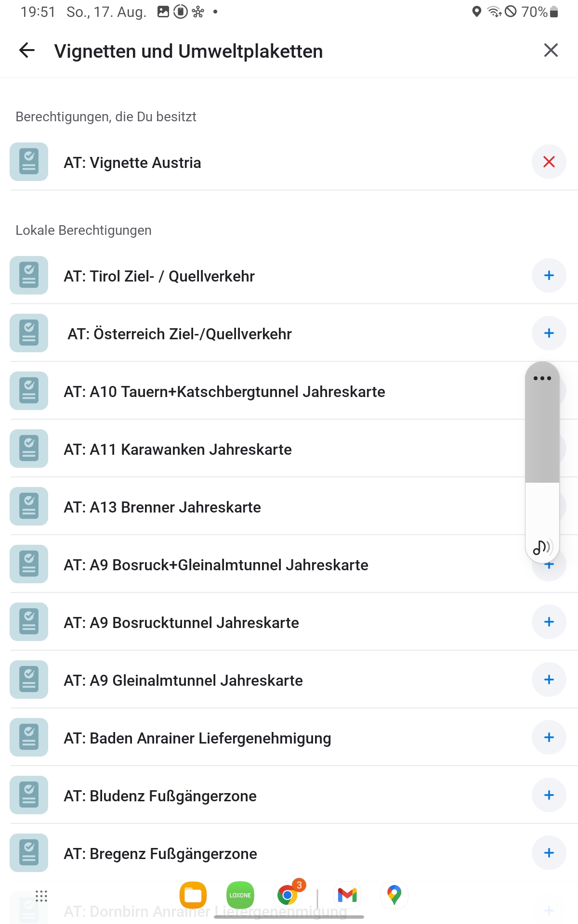Image resolution: width=578 pixels, height=924 pixels.
Task: Tap the media volume slider
Action: tap(542, 457)
